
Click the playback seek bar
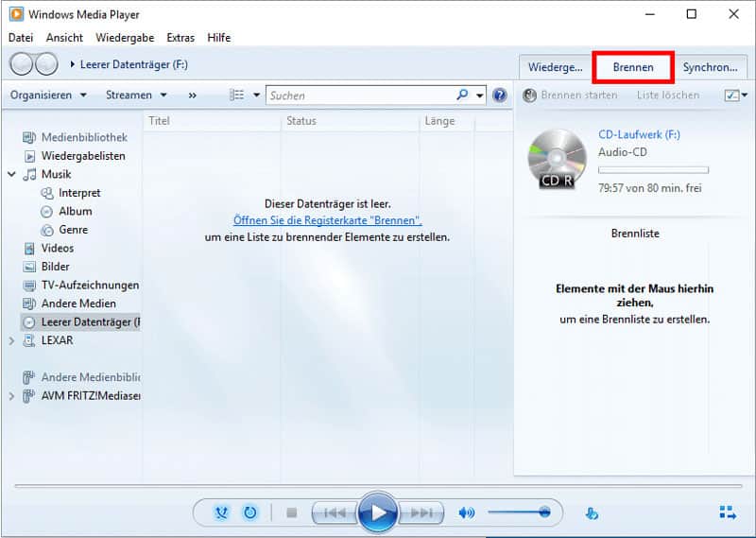(x=378, y=486)
